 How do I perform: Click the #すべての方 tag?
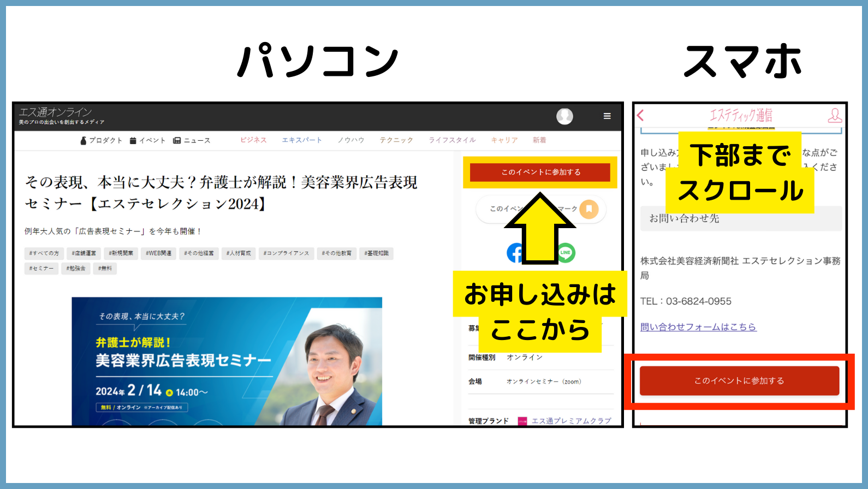[x=44, y=253]
